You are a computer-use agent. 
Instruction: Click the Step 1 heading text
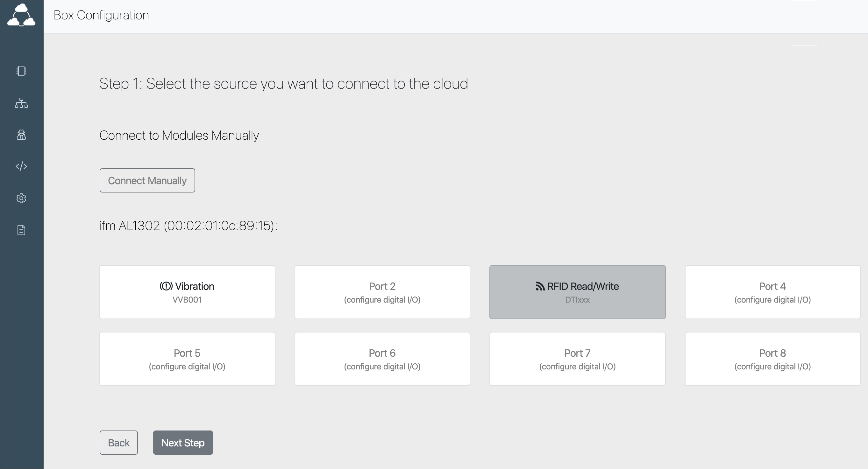pyautogui.click(x=283, y=84)
